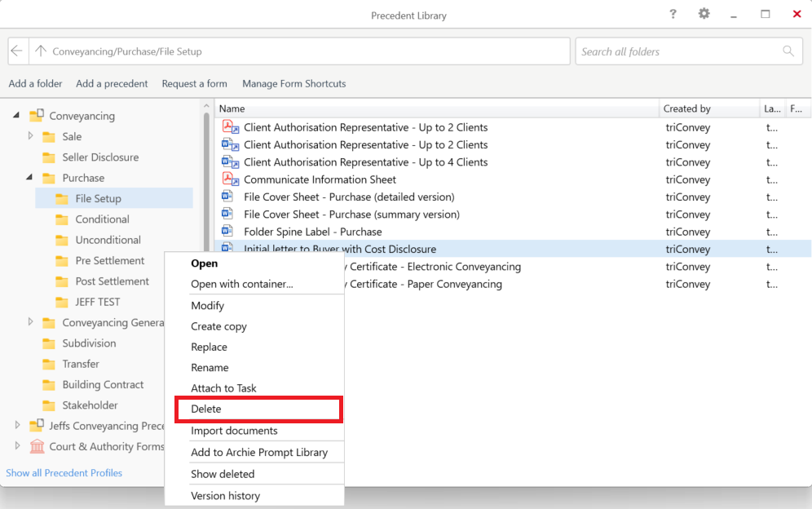Screen dimensions: 812x509
Task: Click Word icon of Folder Spine Label - Purchase
Action: pyautogui.click(x=228, y=232)
